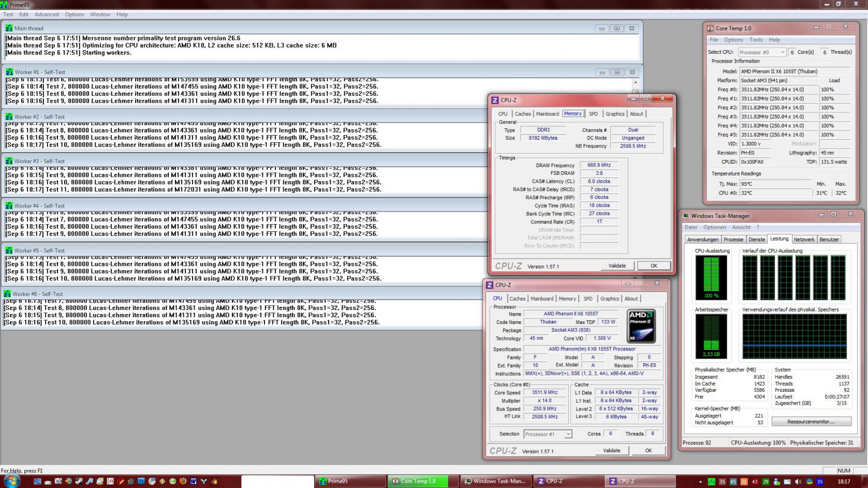
Task: Switch to the Netzwerk tab in Task-Manager
Action: click(804, 240)
